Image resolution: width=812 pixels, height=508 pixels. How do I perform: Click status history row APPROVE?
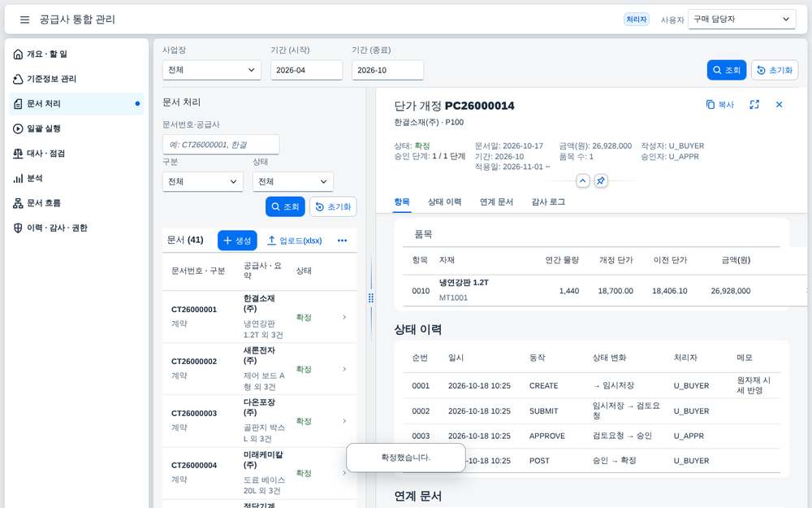(591, 436)
